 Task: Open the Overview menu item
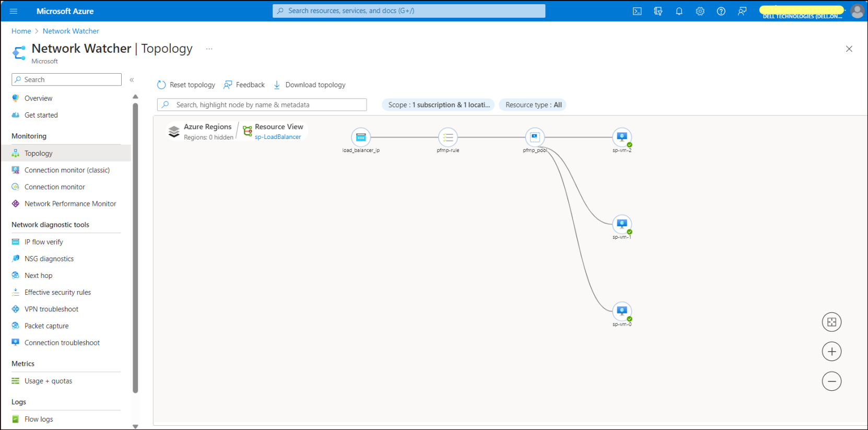click(x=38, y=98)
